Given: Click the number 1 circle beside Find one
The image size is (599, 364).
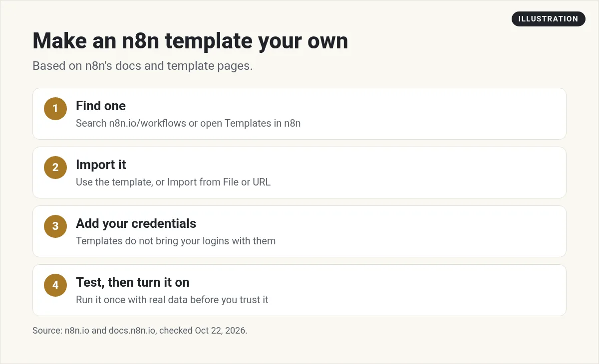Looking at the screenshot, I should click(x=55, y=109).
